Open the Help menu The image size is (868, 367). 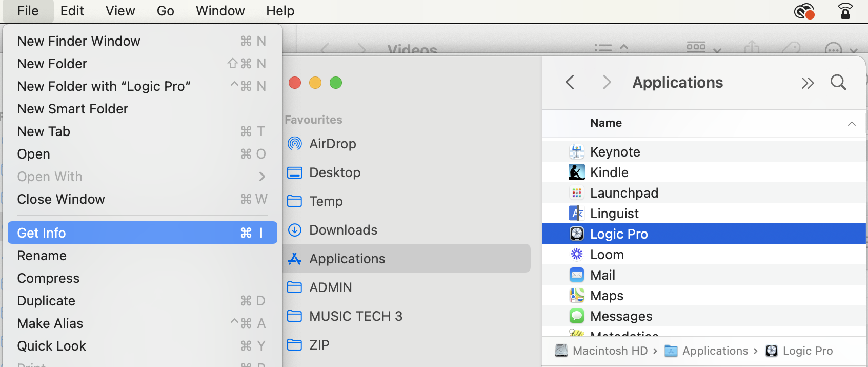click(280, 11)
